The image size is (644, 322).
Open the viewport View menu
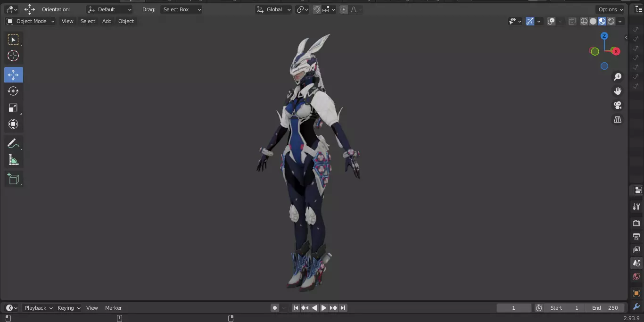point(67,21)
